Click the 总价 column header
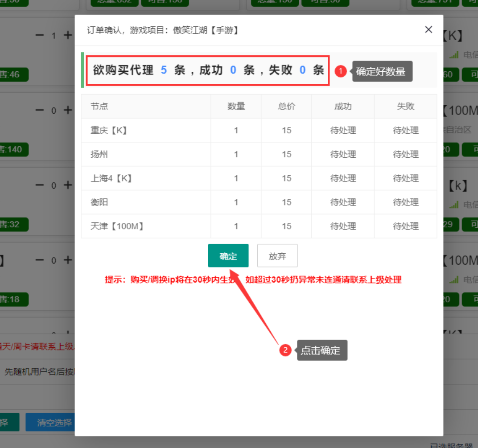Viewport: 478px width, 448px height. tap(286, 107)
